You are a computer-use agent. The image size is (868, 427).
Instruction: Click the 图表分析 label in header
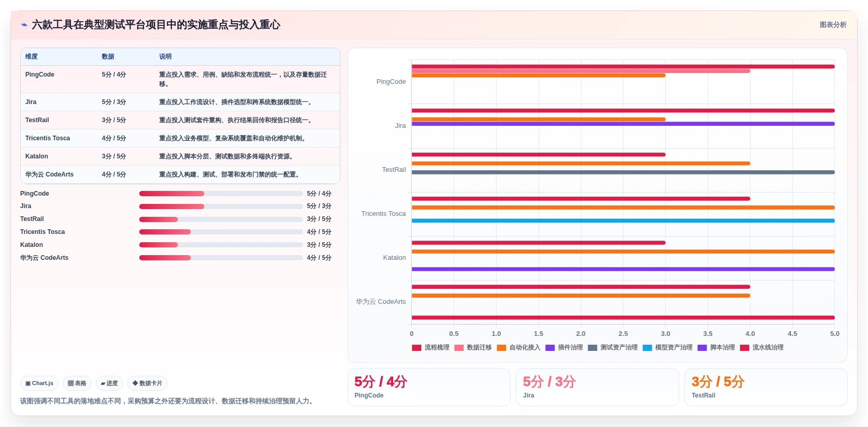833,25
